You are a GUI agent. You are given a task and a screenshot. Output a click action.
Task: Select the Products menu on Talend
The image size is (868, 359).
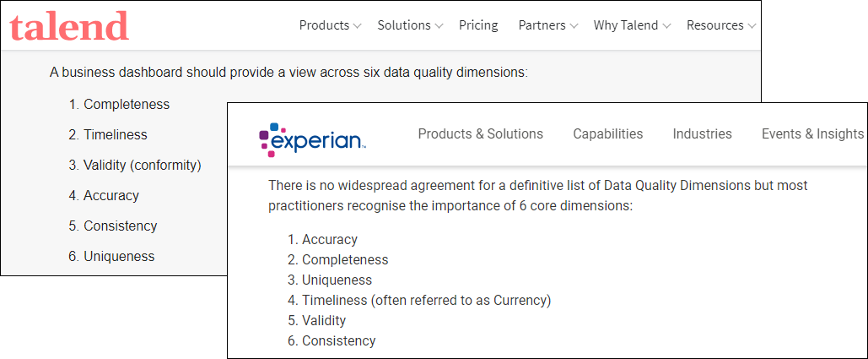pyautogui.click(x=324, y=25)
